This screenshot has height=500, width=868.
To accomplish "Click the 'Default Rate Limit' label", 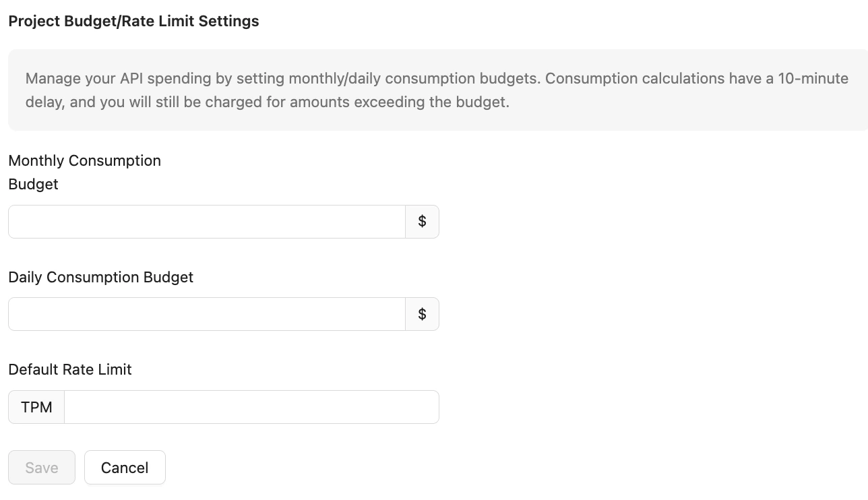I will pyautogui.click(x=69, y=369).
